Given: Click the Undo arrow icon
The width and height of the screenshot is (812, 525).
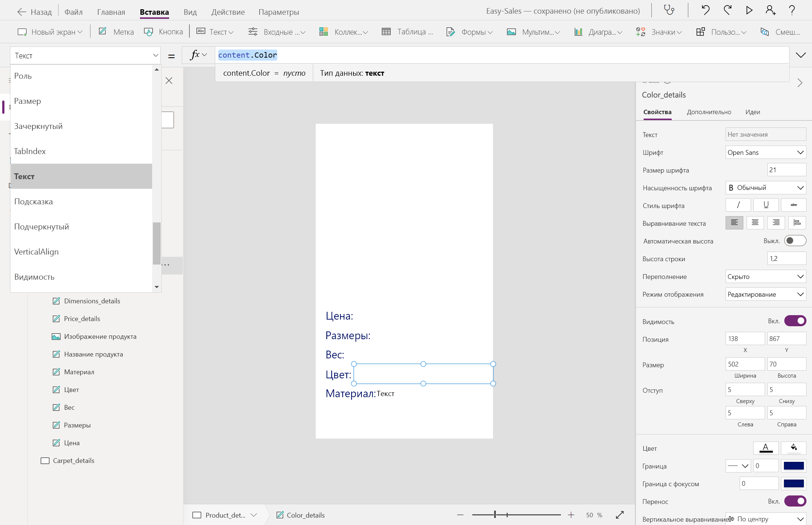Looking at the screenshot, I should (x=705, y=10).
